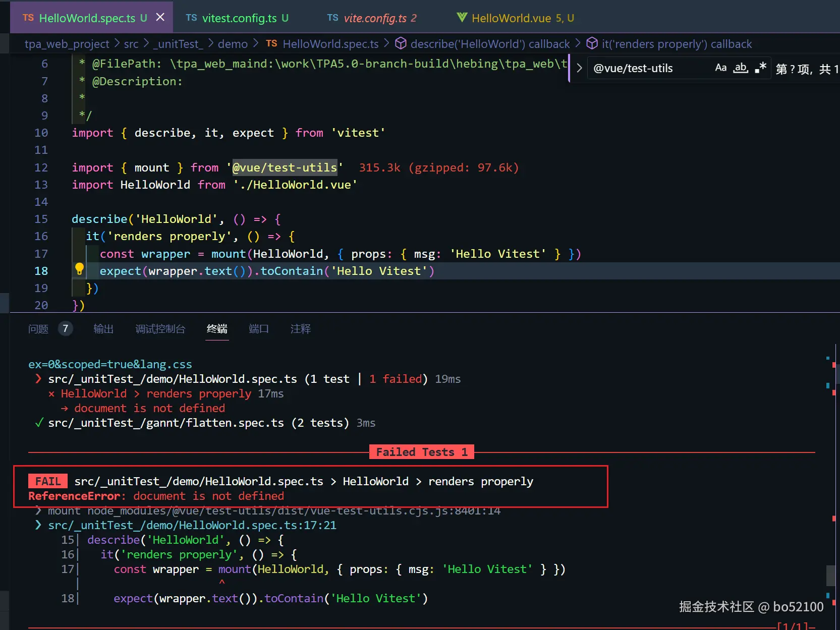Click the Failed Tests 1 banner in terminal

coord(422,452)
